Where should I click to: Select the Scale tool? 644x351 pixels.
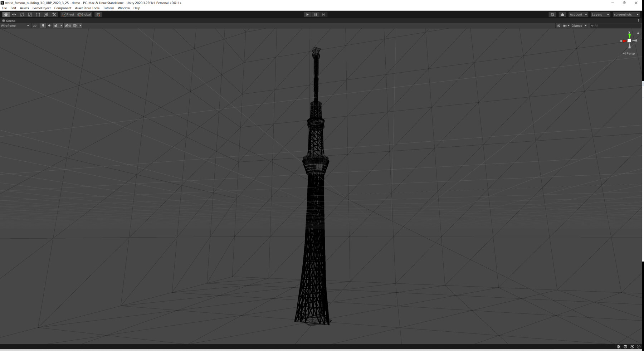[30, 14]
